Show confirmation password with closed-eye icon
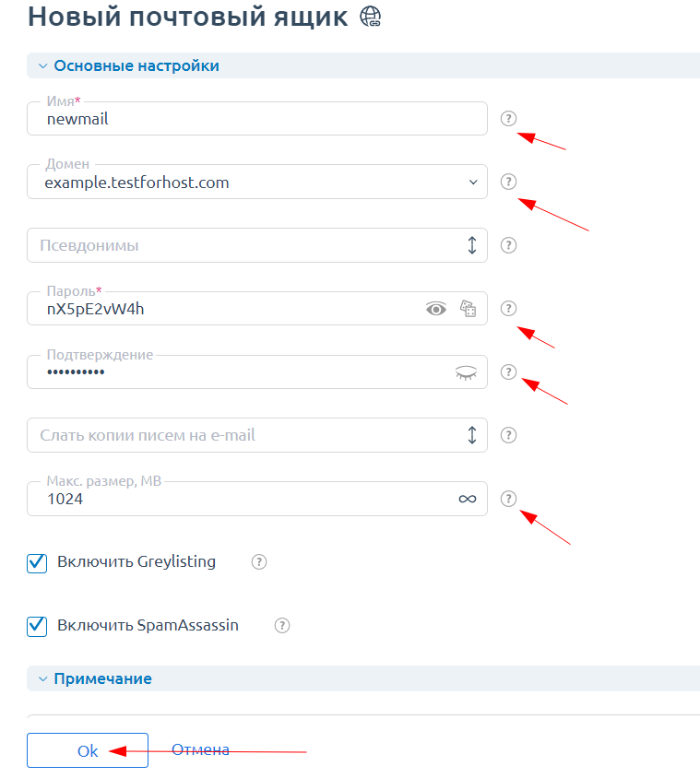 point(468,372)
